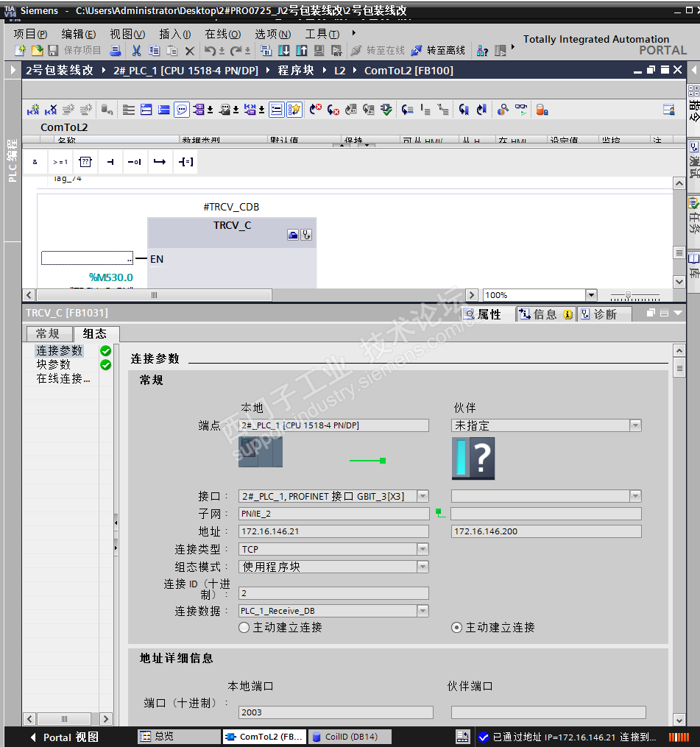
Task: Click the editor horizontal scrollbar thumb
Action: pyautogui.click(x=155, y=295)
